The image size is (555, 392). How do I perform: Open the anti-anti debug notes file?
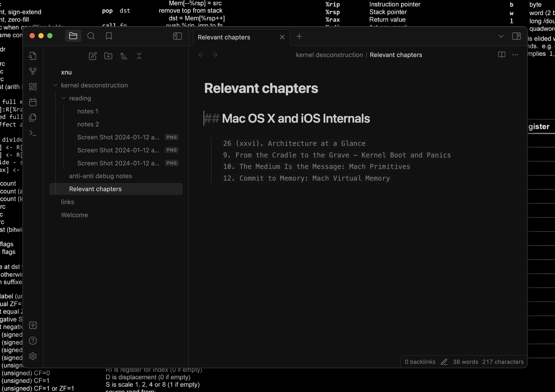(x=101, y=176)
